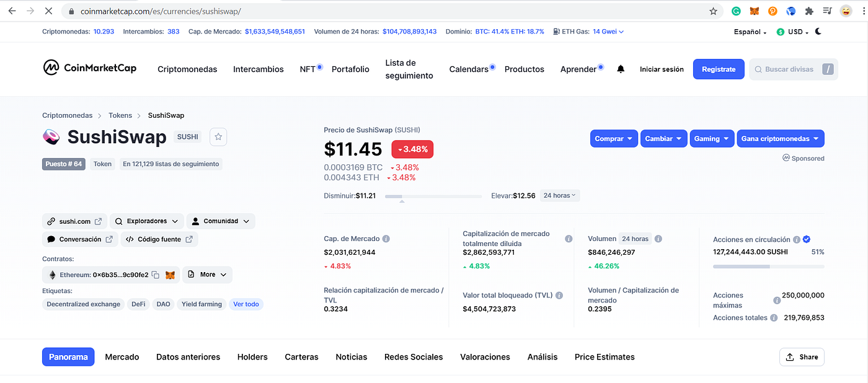Open the Cambiar dropdown button
The width and height of the screenshot is (868, 383).
tap(663, 139)
